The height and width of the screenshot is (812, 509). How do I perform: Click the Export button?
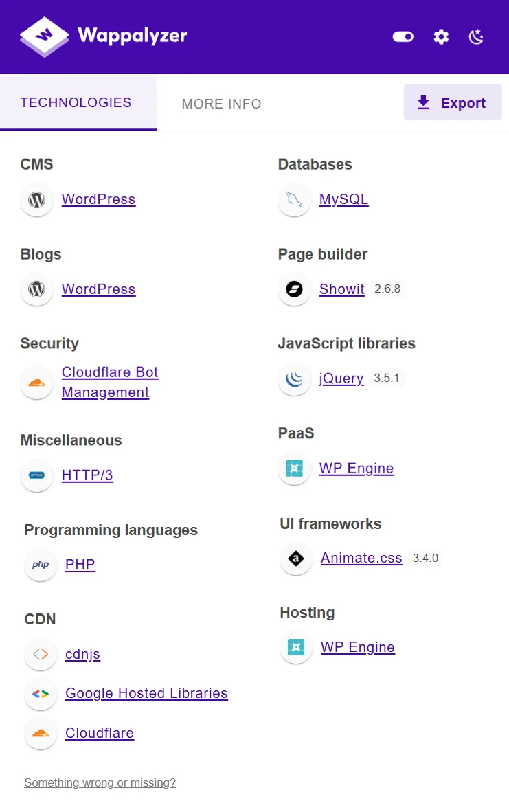[x=453, y=102]
